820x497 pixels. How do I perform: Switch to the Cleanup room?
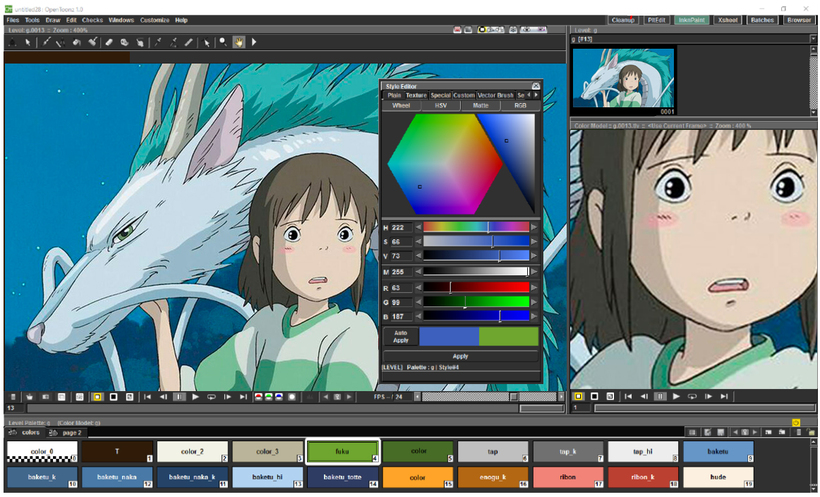623,20
